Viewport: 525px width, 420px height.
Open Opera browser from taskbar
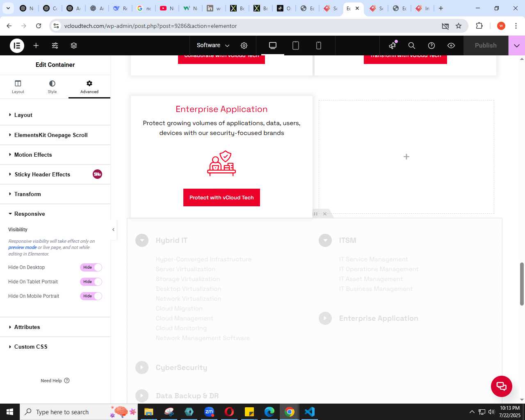tap(229, 412)
